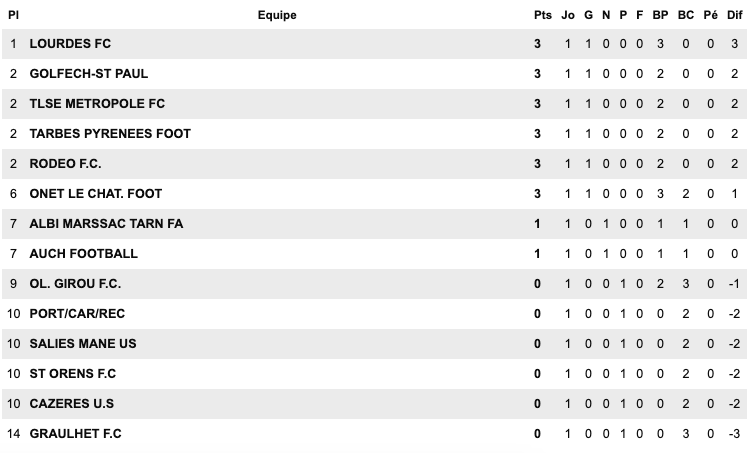Screen dimensions: 750x453
Task: Select OL. GIROU F.C. row
Action: 76,284
